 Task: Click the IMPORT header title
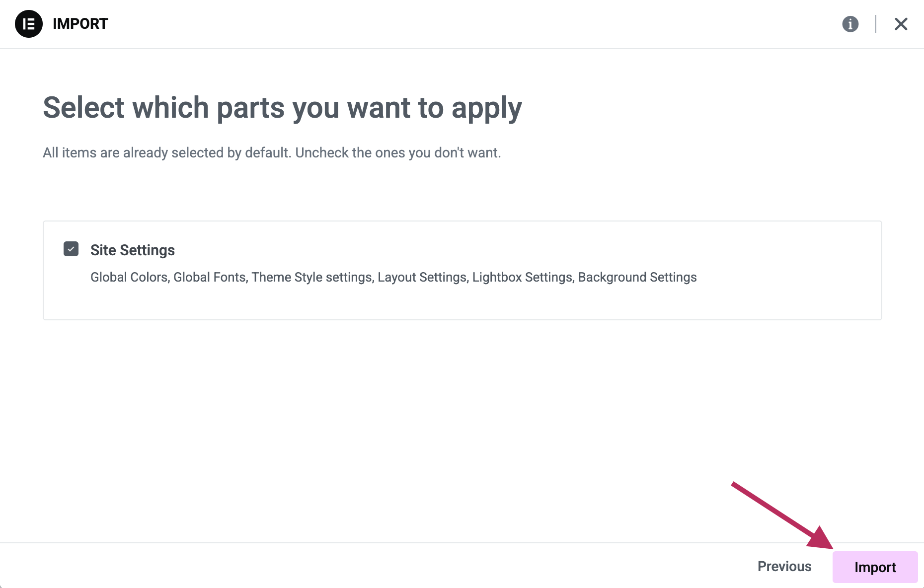click(x=80, y=24)
